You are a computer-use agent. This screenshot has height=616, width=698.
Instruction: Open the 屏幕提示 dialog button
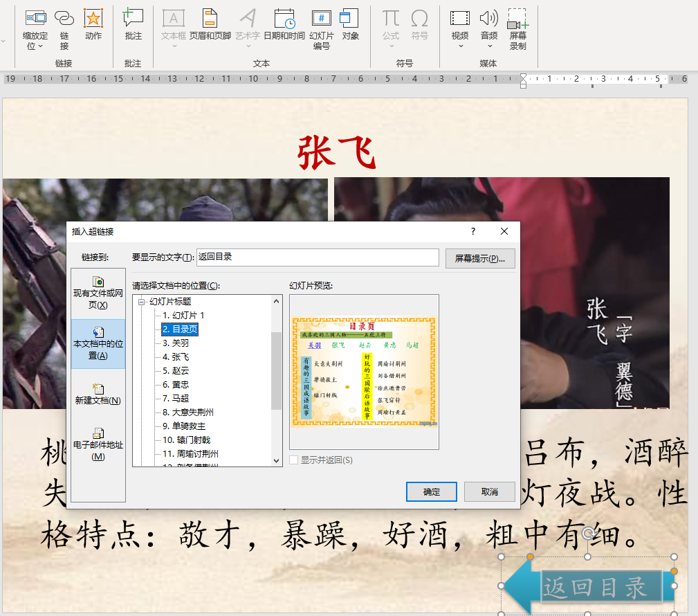pos(480,258)
